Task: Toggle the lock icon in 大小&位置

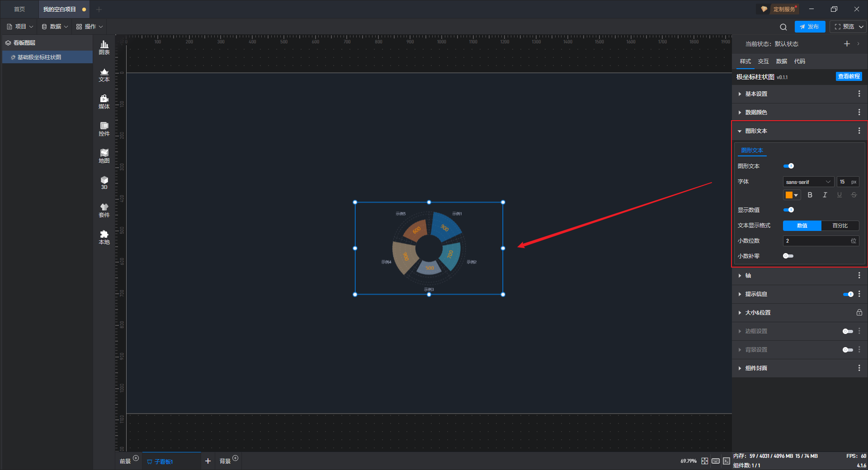Action: click(859, 312)
